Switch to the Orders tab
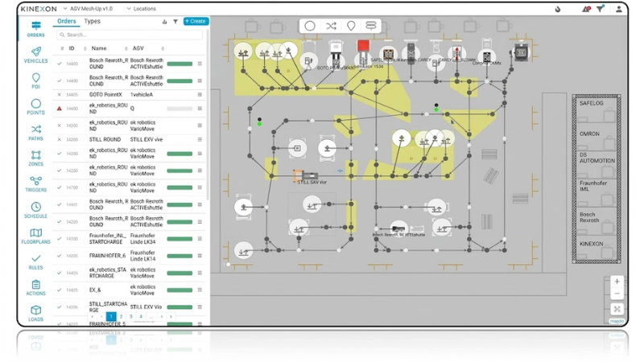Viewport: 644px width, 362px height. [x=67, y=22]
